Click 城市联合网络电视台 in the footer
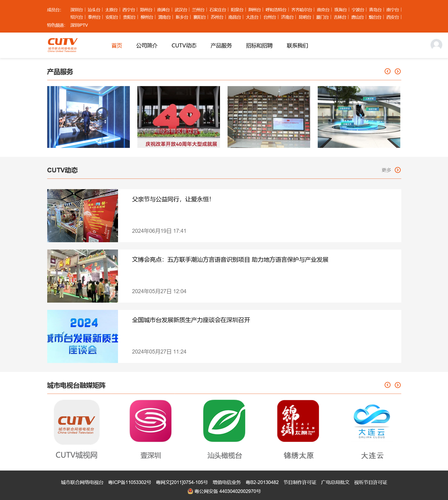 point(82,482)
